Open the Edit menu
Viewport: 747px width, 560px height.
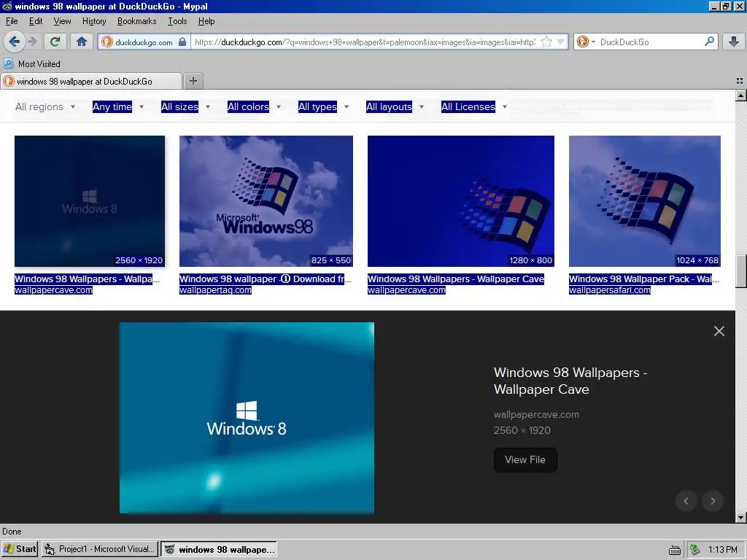(x=36, y=21)
